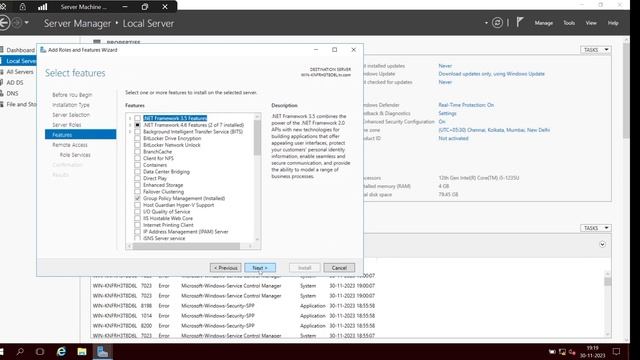The image size is (640, 360).
Task: Toggle .NET Framework 4.6 Features checkbox
Action: click(x=138, y=125)
